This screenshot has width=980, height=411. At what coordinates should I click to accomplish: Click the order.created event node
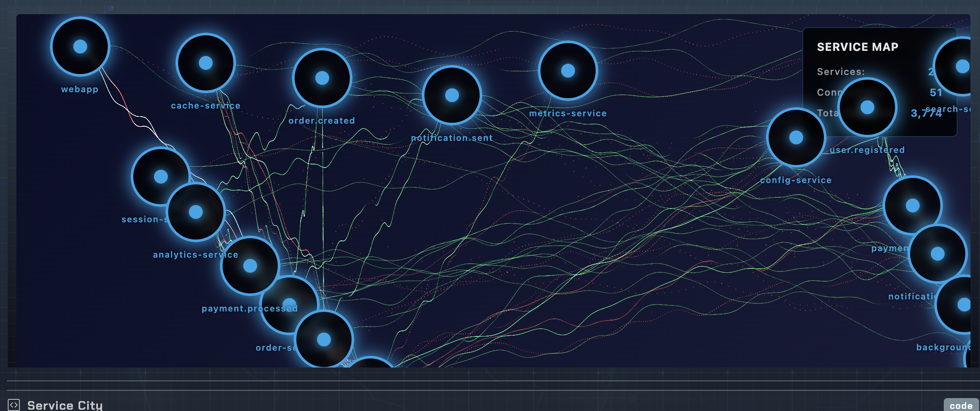pos(322,78)
